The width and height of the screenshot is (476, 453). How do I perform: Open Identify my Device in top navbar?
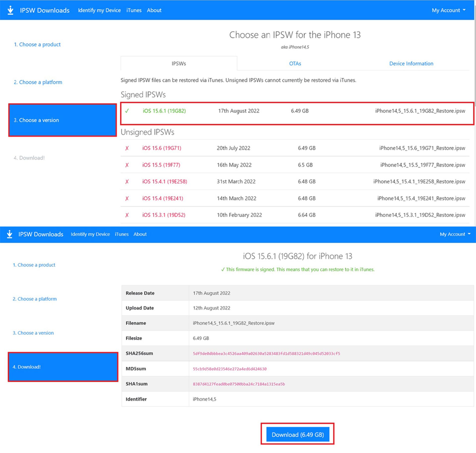pyautogui.click(x=99, y=10)
